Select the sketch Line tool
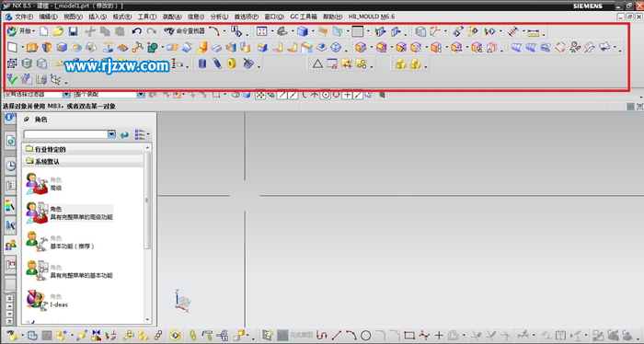Viewport: 644px width, 344px height. click(337, 336)
